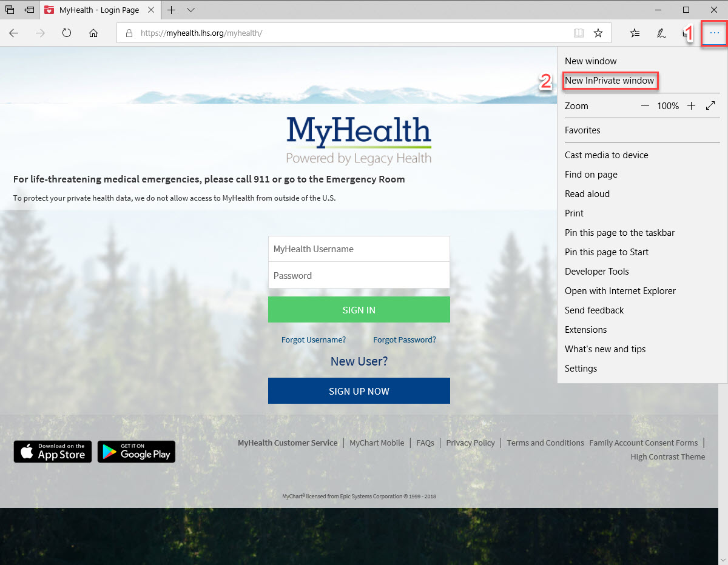Viewport: 728px width, 565px height.
Task: Click the MyHealth Username field
Action: (x=359, y=249)
